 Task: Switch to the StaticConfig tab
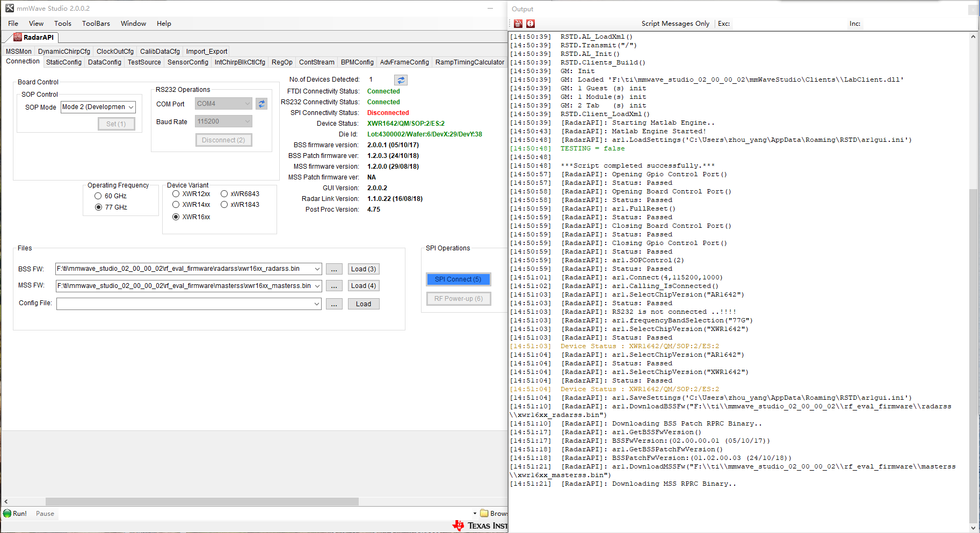pyautogui.click(x=64, y=62)
